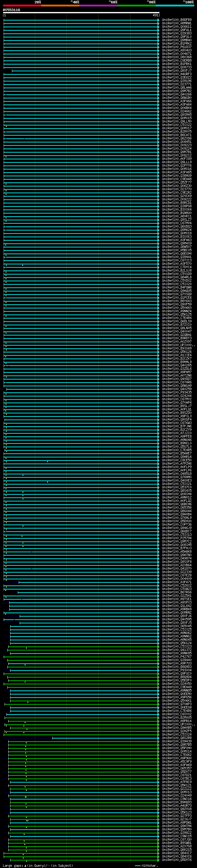
Task: Select the UniRef100_Q39441 label
Action: click(x=176, y=257)
